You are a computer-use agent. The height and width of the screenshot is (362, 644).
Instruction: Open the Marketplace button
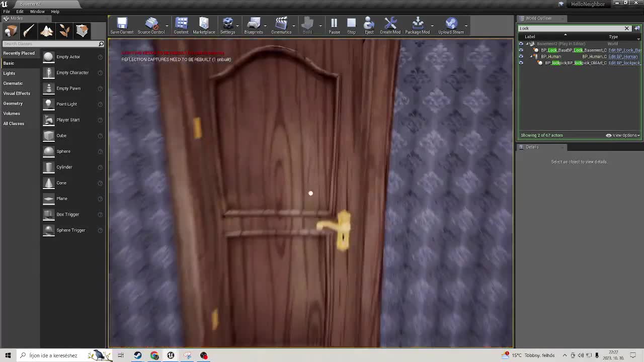point(204,26)
